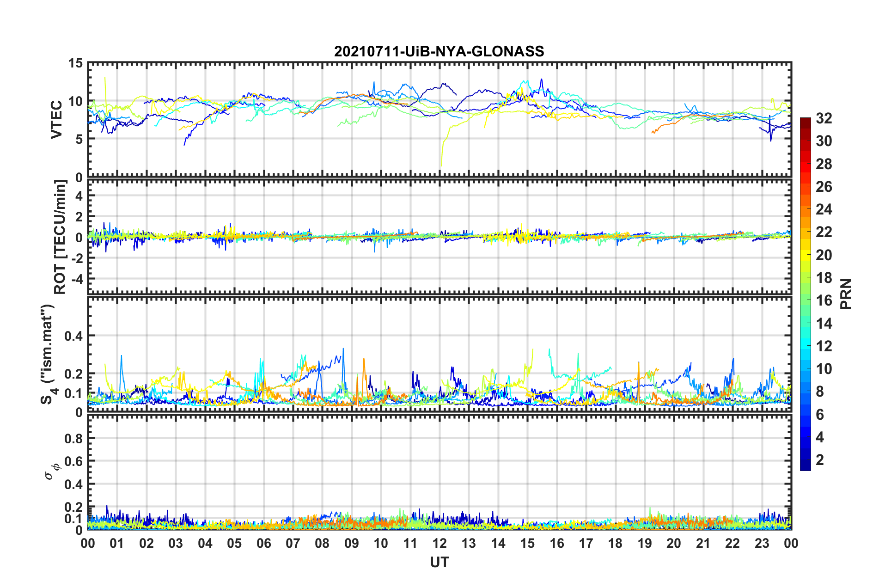
Task: Click the x-axis hour tick 09
Action: (x=352, y=543)
